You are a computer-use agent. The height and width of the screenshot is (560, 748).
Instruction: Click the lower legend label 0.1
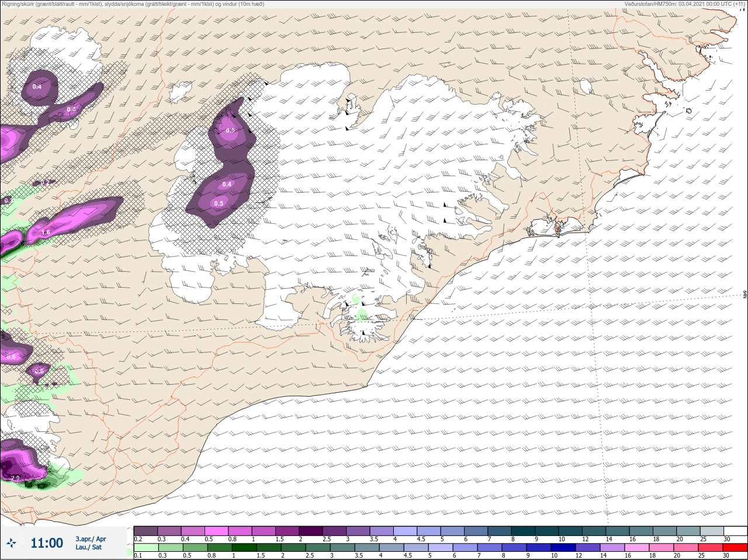click(138, 555)
